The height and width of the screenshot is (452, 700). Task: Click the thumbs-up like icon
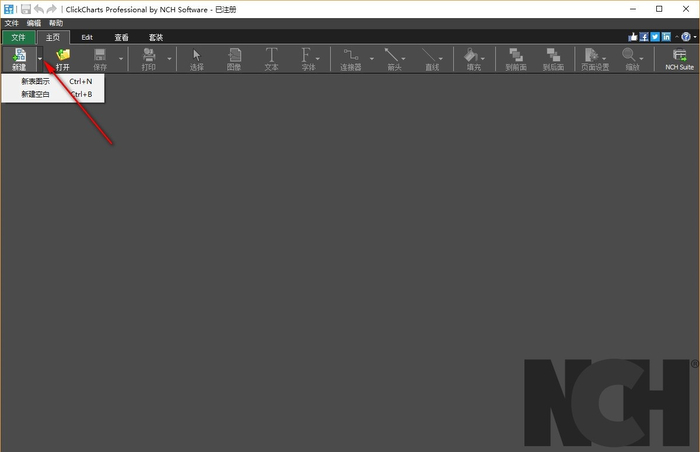tap(633, 37)
